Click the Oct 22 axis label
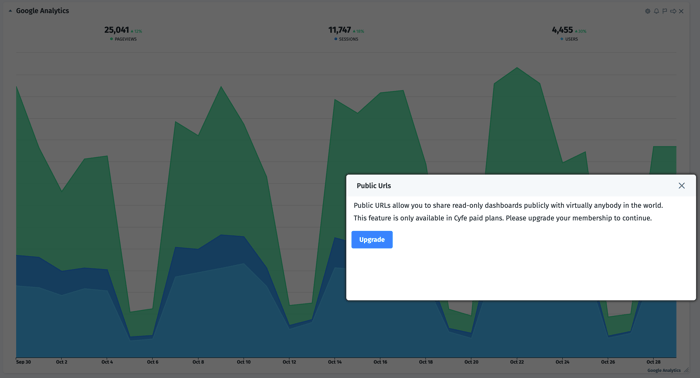 [x=517, y=362]
